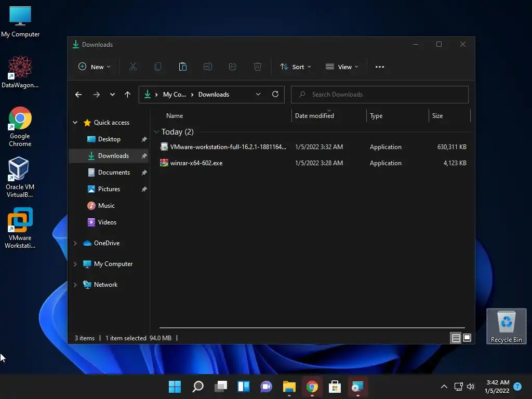Open My Computer desktop icon
The image size is (532, 399).
coord(20,21)
